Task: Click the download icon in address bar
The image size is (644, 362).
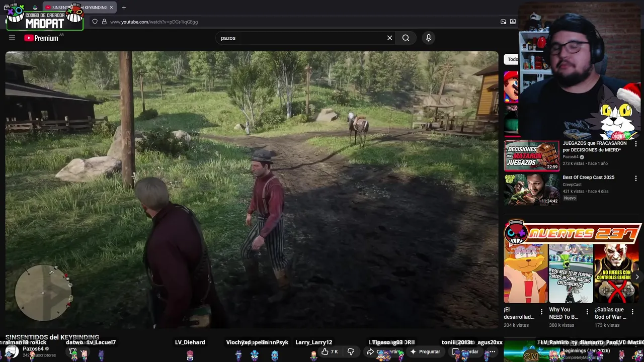Action: [x=513, y=22]
